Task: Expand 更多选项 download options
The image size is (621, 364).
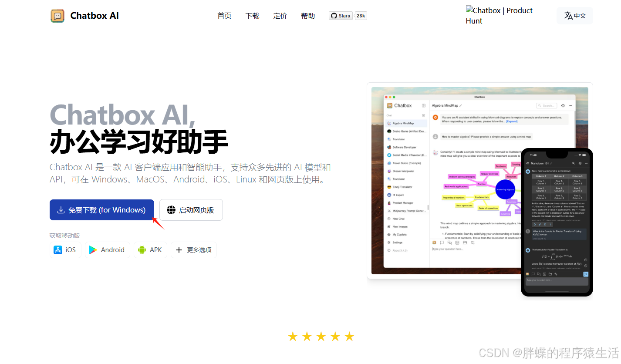Action: (194, 250)
